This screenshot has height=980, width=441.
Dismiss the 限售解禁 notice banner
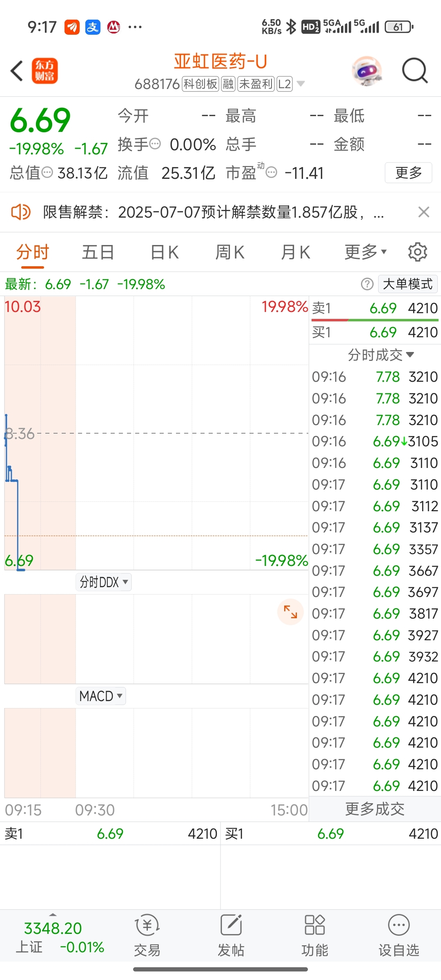click(x=424, y=212)
